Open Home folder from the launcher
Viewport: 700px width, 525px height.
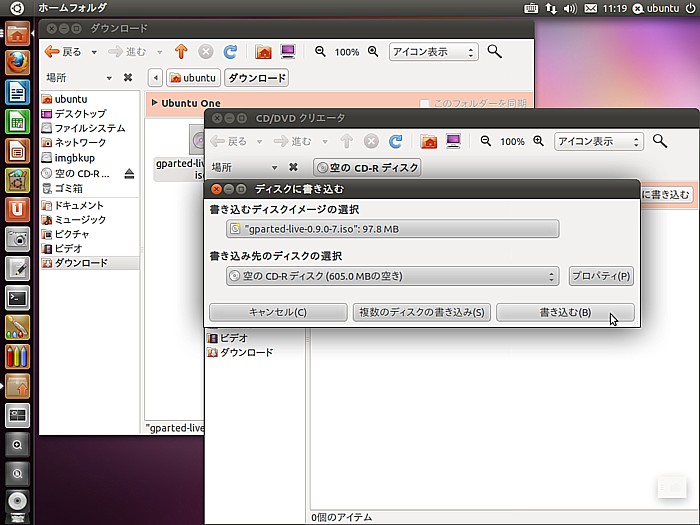pyautogui.click(x=17, y=33)
